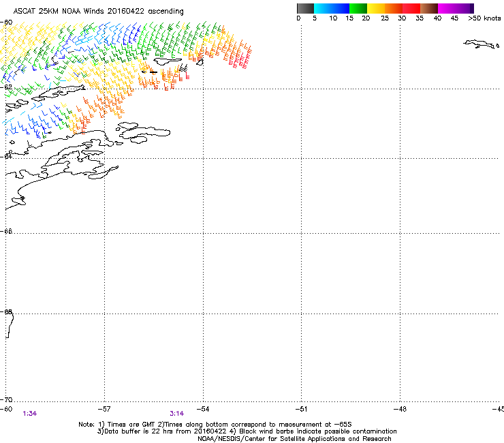Screen dimensions: 504x443
Task: Click the '-57' longitude axis label
Action: (x=104, y=409)
